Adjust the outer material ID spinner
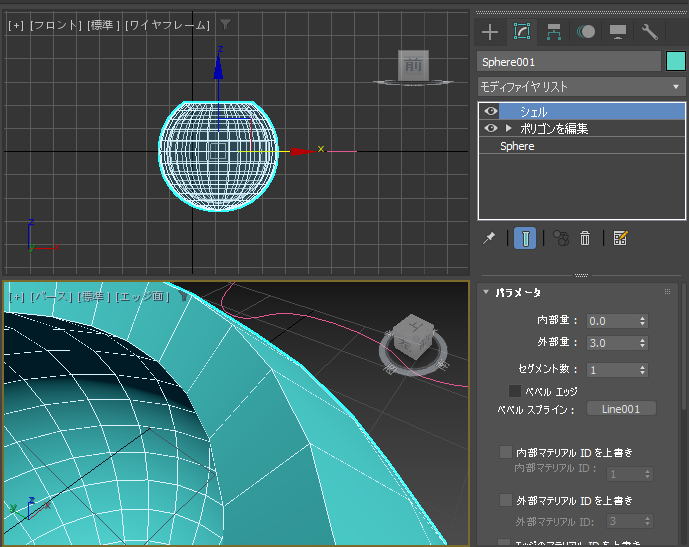The height and width of the screenshot is (547, 689). [647, 521]
